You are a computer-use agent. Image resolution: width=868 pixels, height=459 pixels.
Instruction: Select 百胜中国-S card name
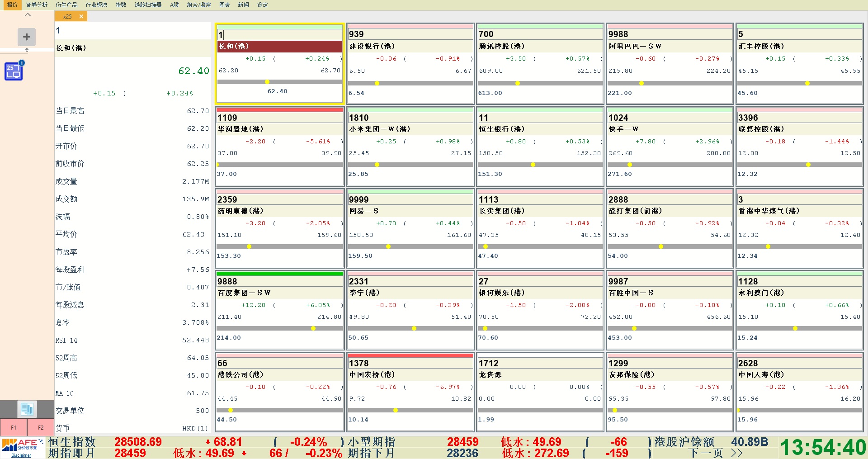631,293
